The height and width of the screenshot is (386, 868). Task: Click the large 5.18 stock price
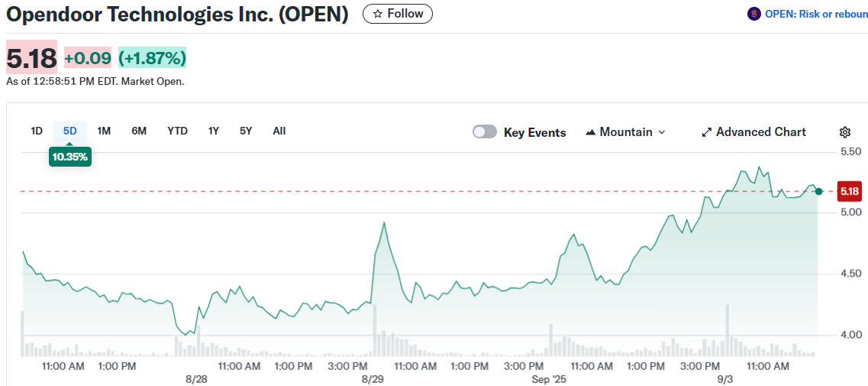pos(31,57)
